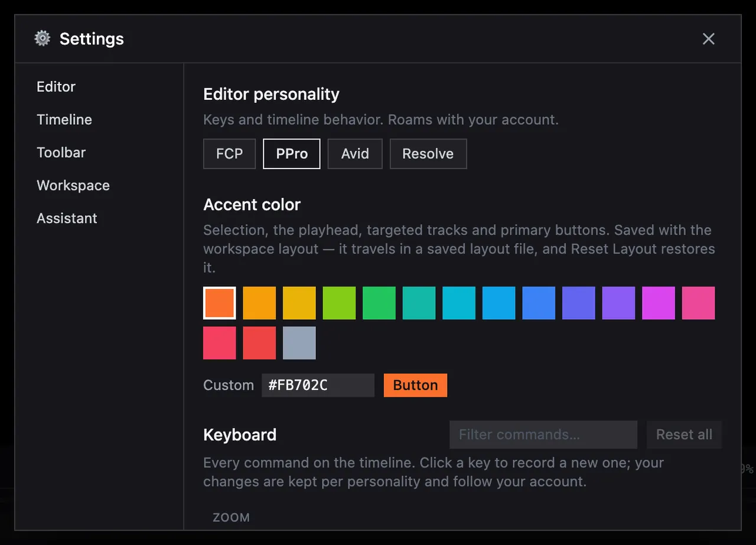
Task: Open the Assistant settings section
Action: (67, 218)
